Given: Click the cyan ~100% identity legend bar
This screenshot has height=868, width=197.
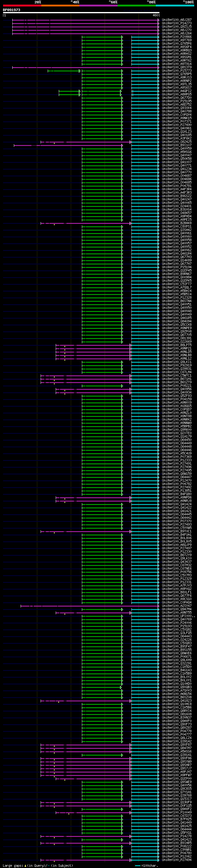Looking at the screenshot, I should coord(175,6).
